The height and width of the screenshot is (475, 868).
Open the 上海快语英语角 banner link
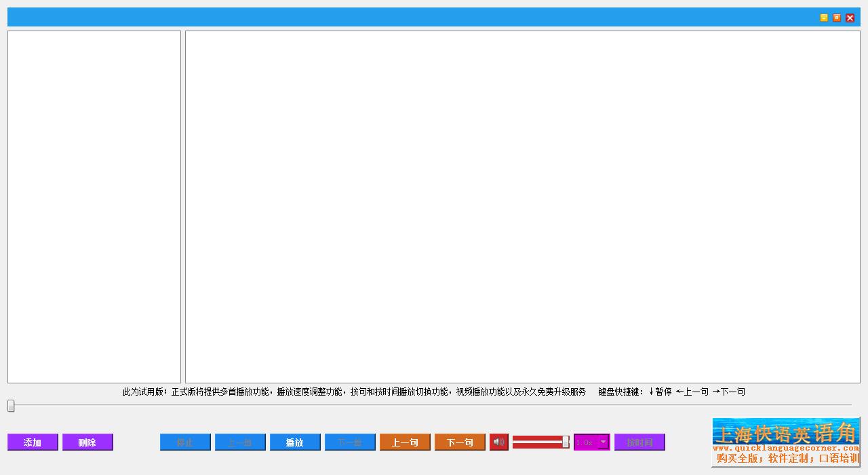click(786, 442)
